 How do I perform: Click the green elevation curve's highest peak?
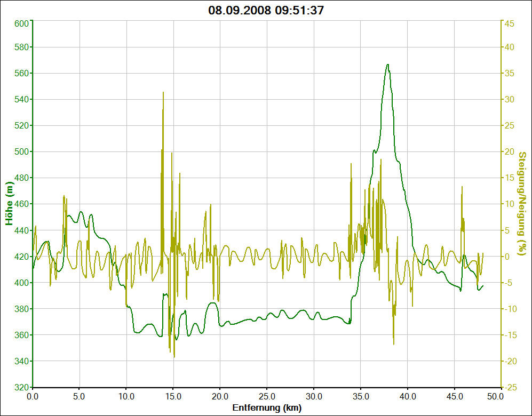point(387,65)
